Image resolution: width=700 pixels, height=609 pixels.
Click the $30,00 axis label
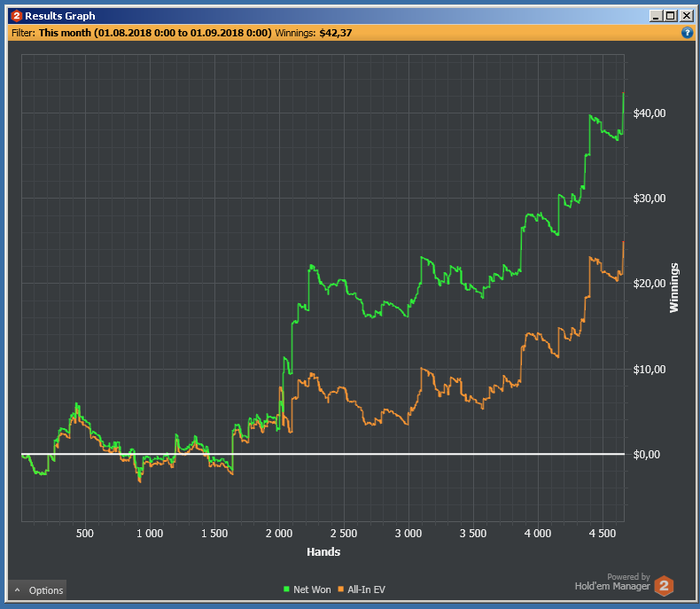pyautogui.click(x=649, y=198)
